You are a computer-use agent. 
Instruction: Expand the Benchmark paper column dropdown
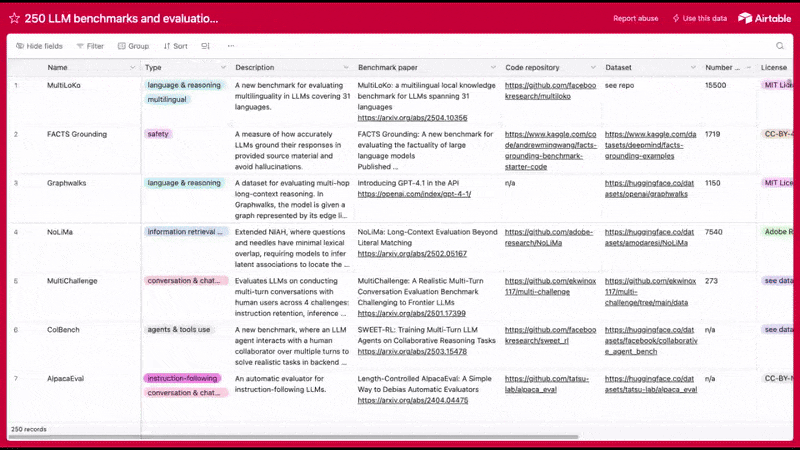click(493, 67)
